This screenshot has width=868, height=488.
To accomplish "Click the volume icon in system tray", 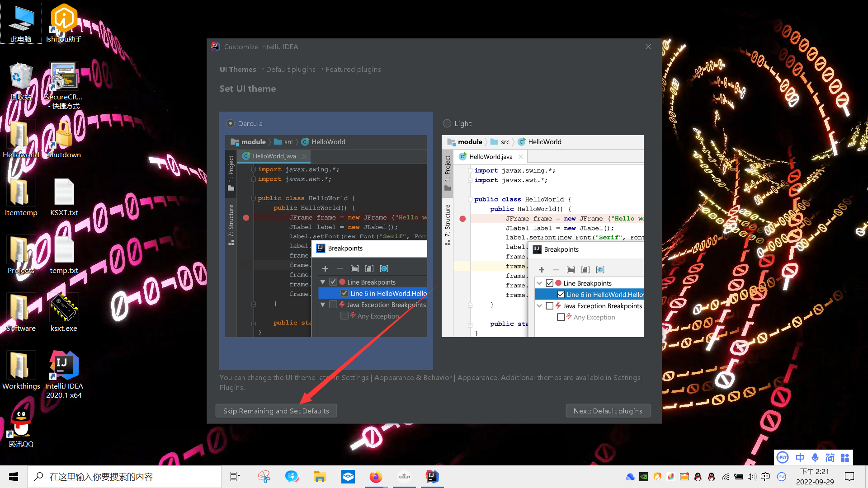I will click(751, 477).
